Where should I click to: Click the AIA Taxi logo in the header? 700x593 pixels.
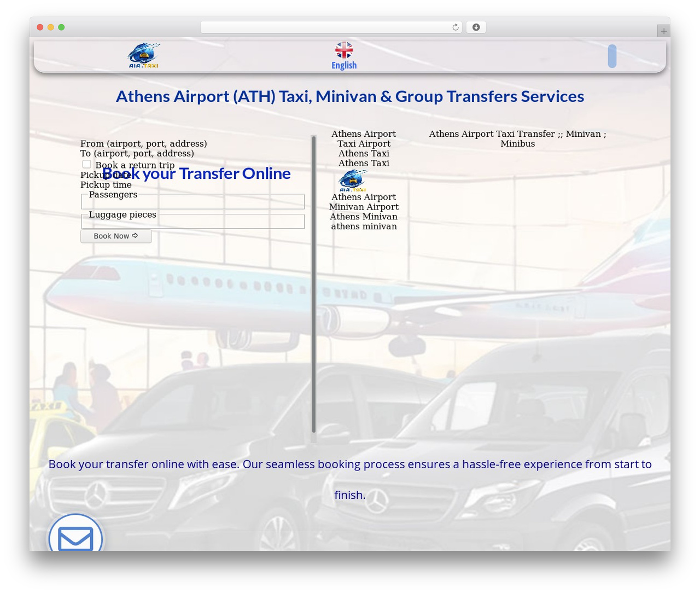pos(143,55)
